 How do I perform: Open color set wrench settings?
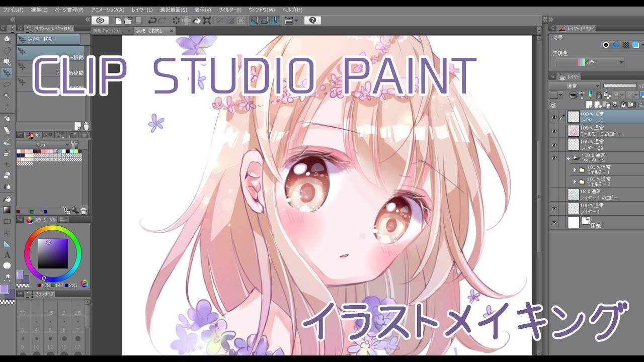(x=75, y=144)
